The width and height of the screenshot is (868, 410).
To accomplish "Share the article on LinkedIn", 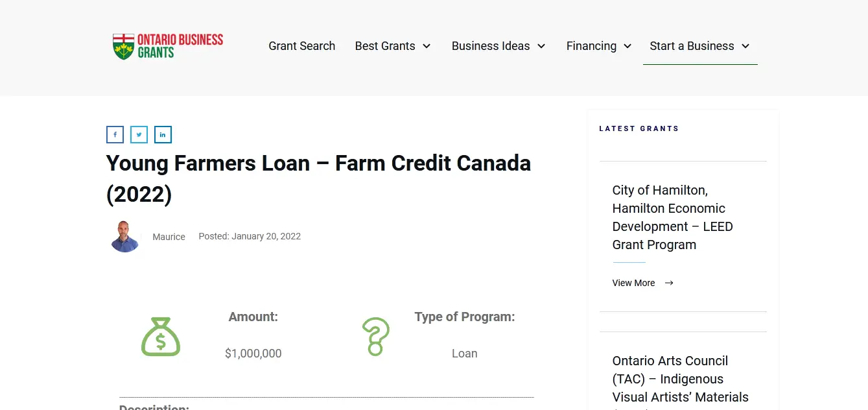I will coord(163,134).
